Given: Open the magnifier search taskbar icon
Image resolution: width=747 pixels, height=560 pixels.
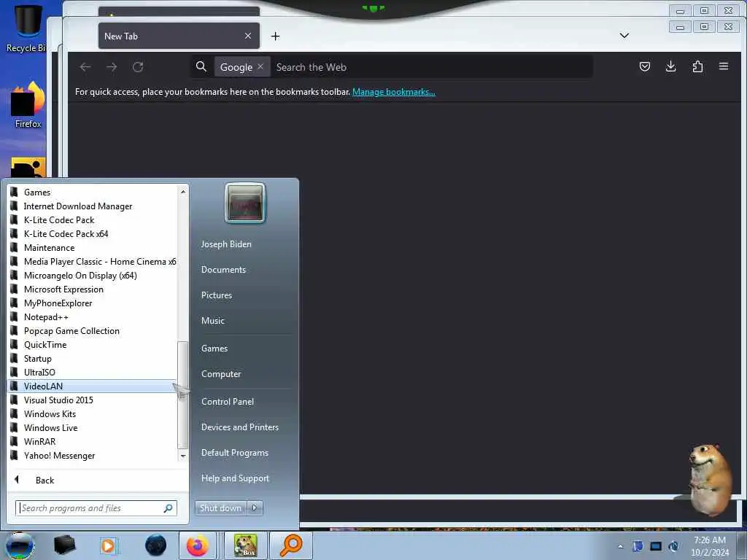Looking at the screenshot, I should [291, 545].
